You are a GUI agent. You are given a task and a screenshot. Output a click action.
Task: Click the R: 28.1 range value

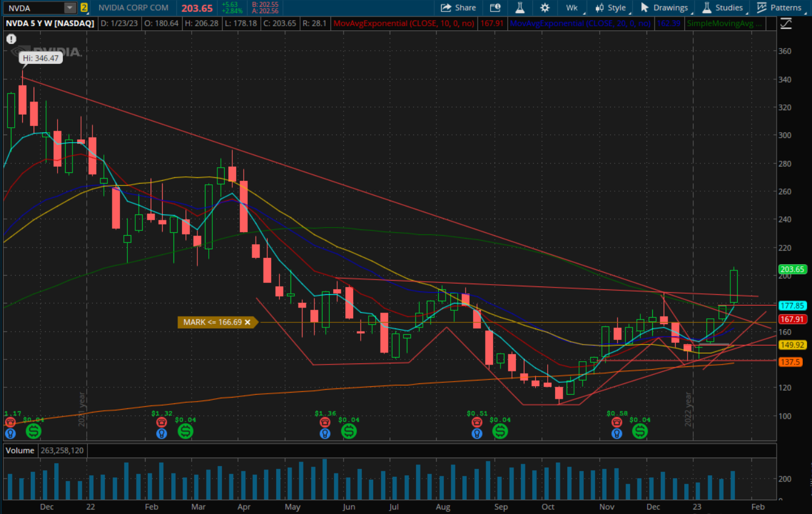click(314, 23)
